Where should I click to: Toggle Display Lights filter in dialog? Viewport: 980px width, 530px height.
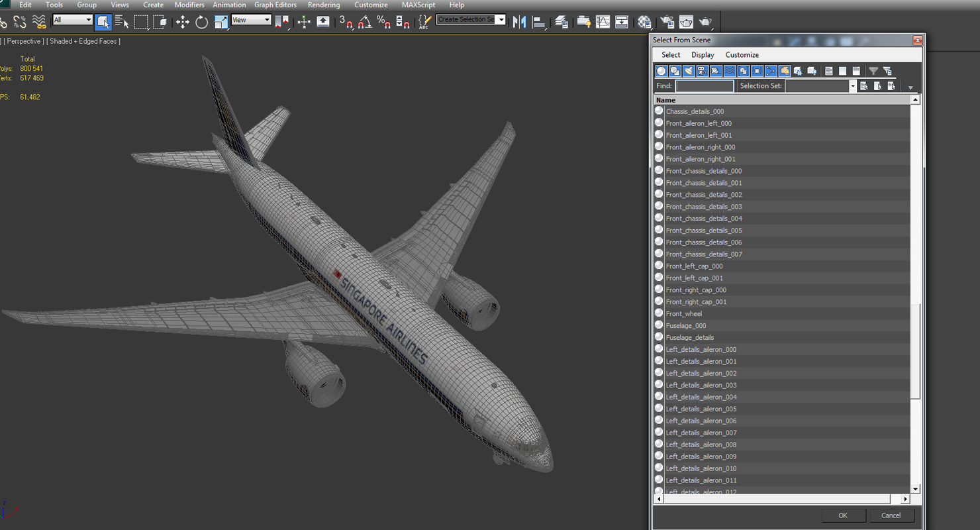689,71
